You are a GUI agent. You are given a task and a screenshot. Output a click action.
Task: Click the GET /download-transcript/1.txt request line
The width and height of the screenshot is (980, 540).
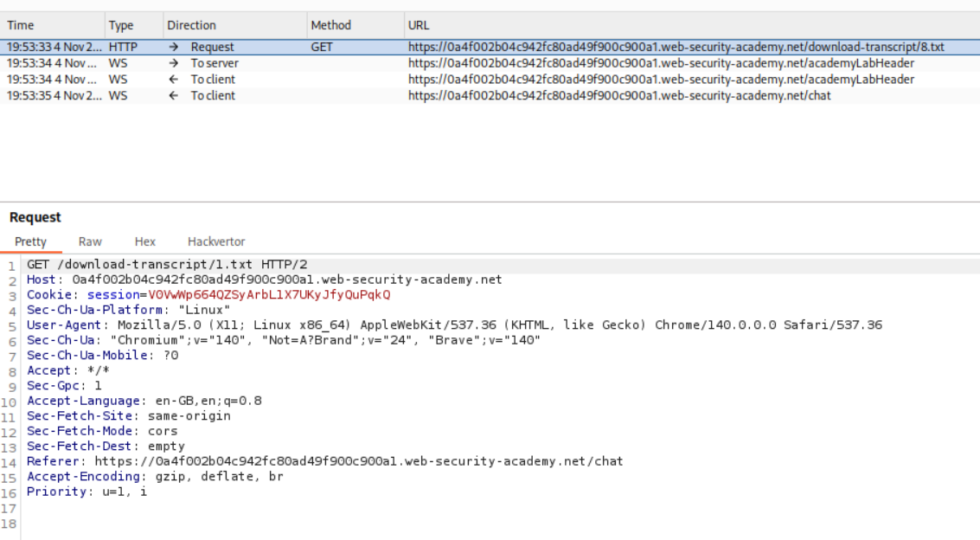point(167,265)
